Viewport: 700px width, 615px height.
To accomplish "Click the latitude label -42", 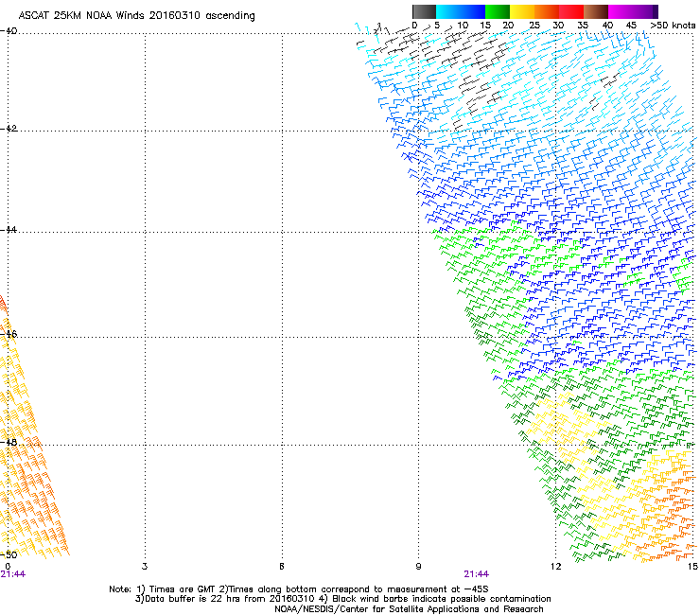I will point(9,129).
